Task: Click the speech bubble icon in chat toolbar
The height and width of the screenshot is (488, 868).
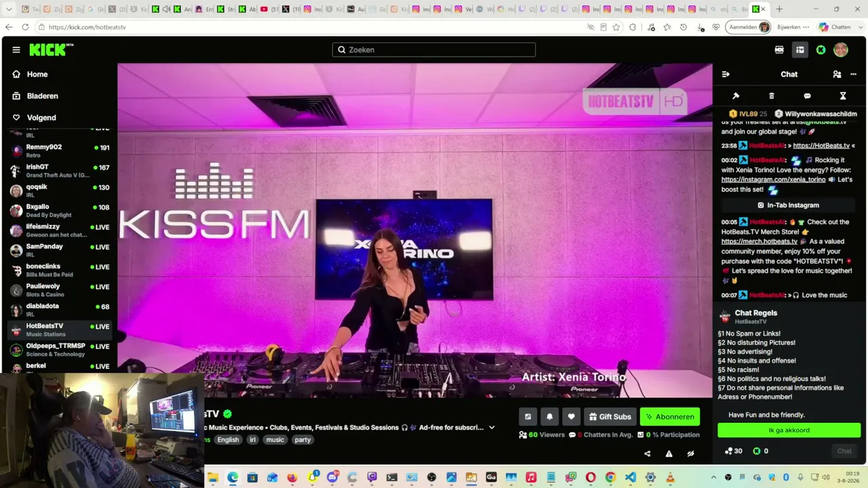Action: pyautogui.click(x=807, y=96)
